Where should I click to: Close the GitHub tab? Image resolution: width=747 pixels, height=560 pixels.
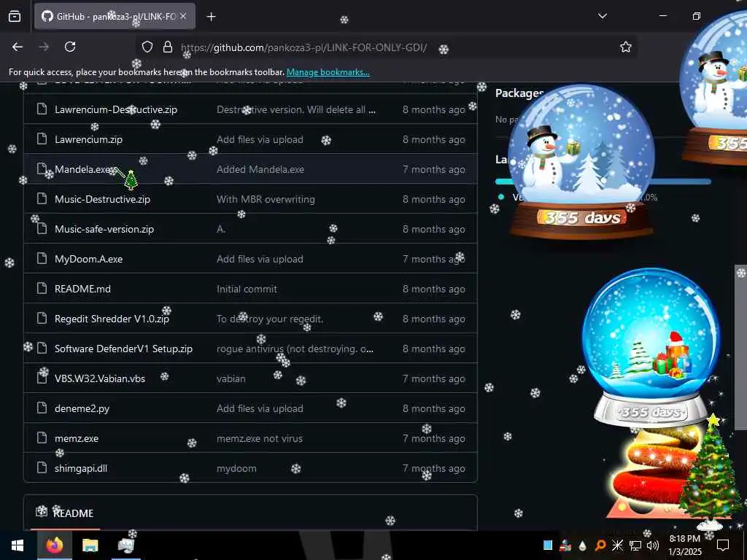pyautogui.click(x=183, y=17)
